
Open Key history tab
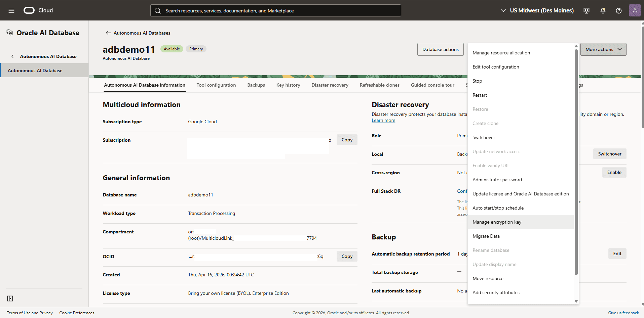click(288, 85)
